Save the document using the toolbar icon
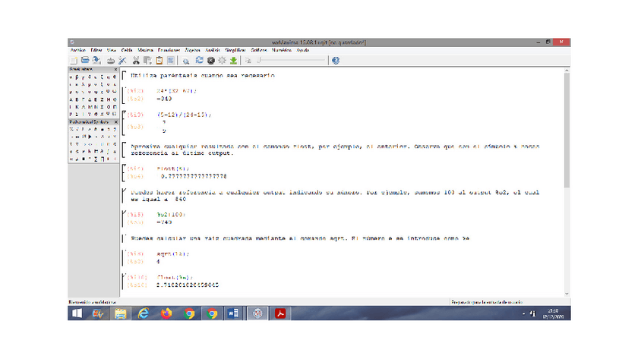This screenshot has width=644, height=362. [x=96, y=61]
